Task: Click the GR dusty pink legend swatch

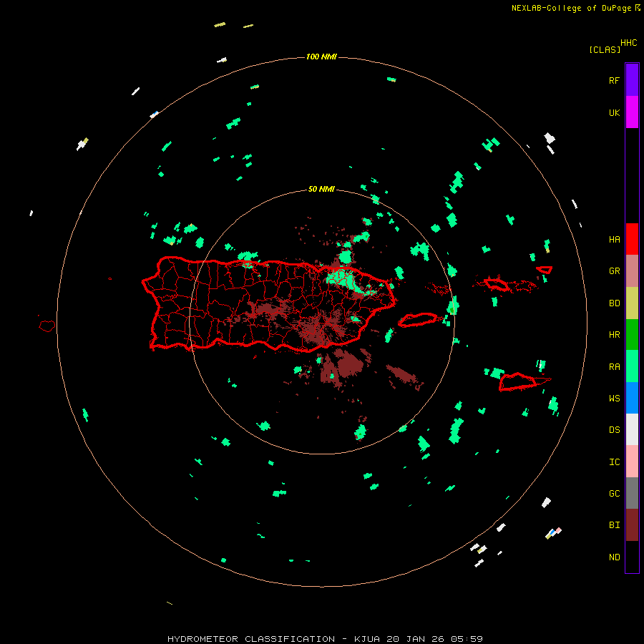Action: pos(632,271)
